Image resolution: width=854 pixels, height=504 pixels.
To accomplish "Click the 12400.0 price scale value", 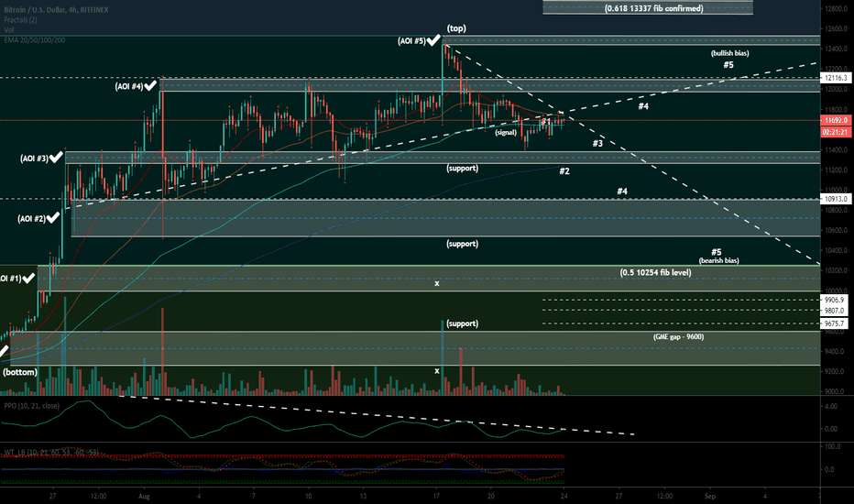I will tap(835, 49).
